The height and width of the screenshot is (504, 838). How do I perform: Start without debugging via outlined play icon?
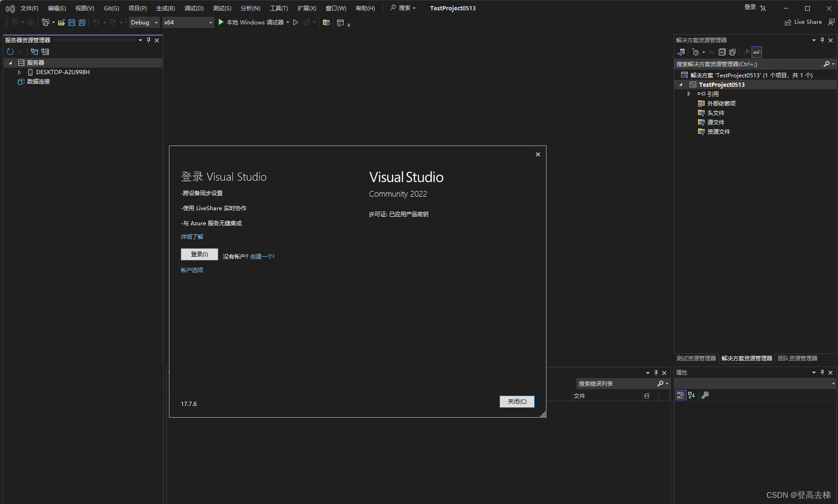tap(296, 22)
